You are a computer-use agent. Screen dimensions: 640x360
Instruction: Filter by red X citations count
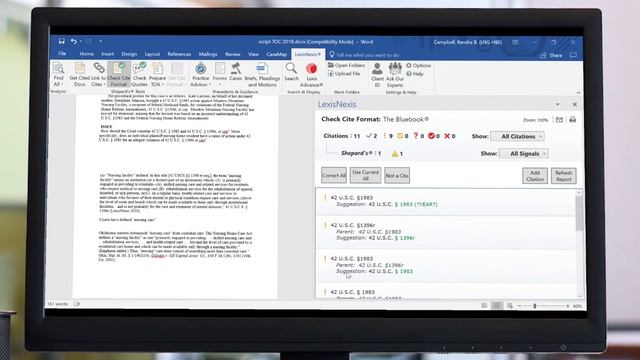click(449, 136)
